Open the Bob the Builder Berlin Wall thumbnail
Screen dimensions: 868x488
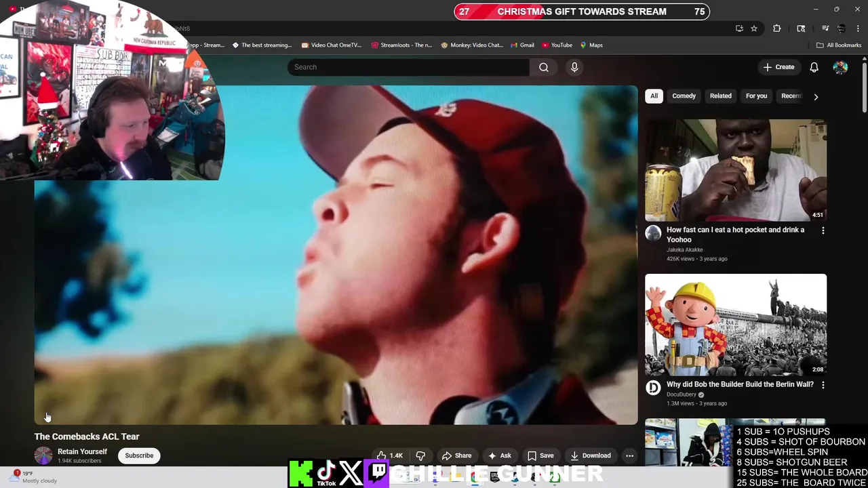click(x=736, y=325)
